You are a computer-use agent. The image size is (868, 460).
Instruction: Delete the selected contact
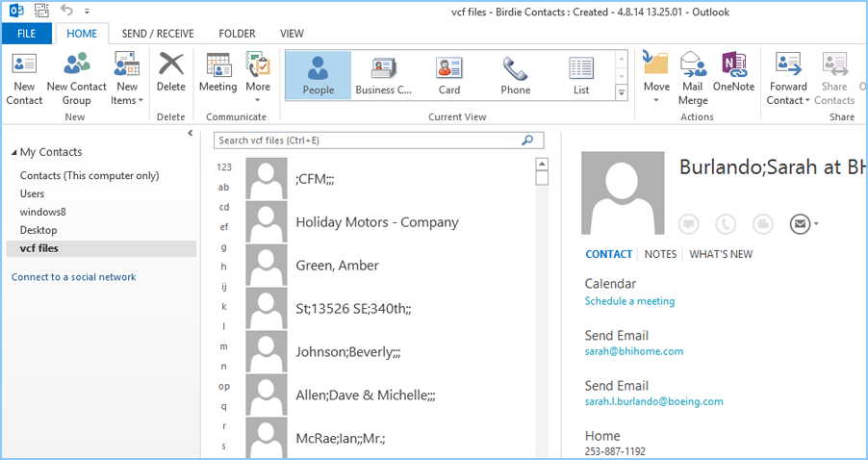(x=171, y=73)
